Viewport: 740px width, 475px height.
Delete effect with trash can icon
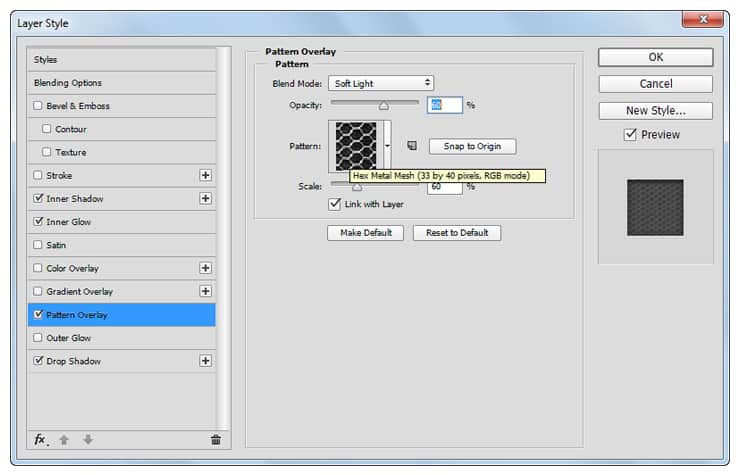coord(216,440)
